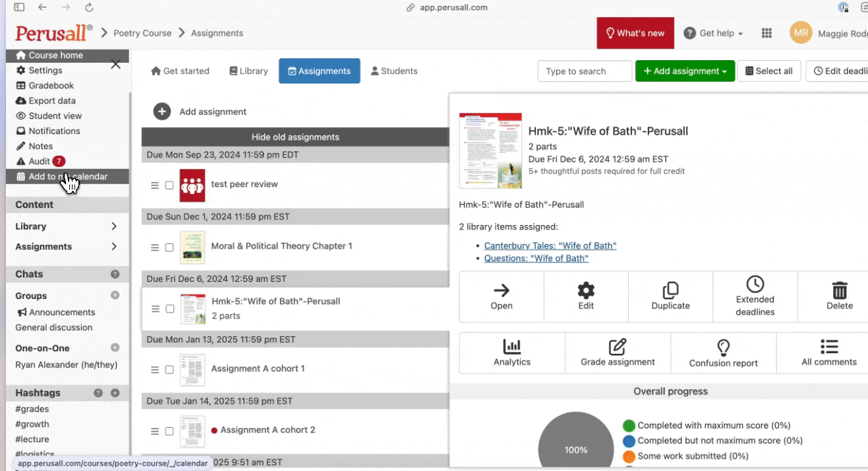Click the Type to search field
This screenshot has width=868, height=471.
pyautogui.click(x=584, y=71)
